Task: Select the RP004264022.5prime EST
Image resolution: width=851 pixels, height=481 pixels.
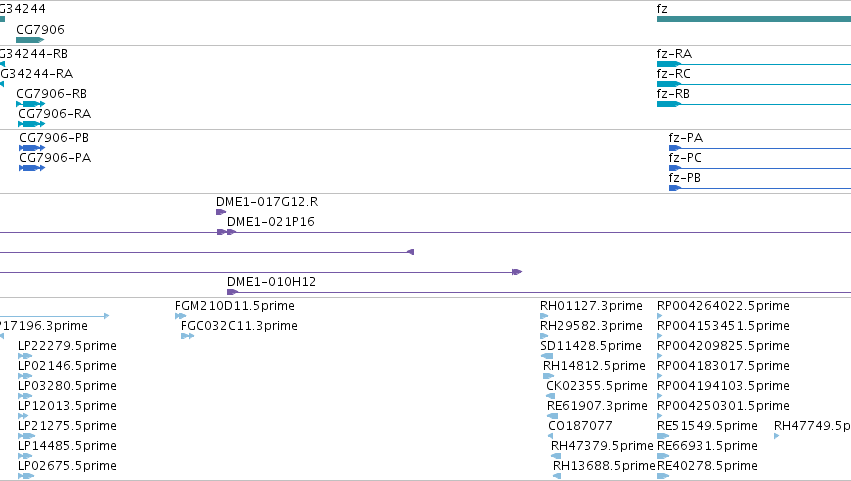Action: (660, 316)
